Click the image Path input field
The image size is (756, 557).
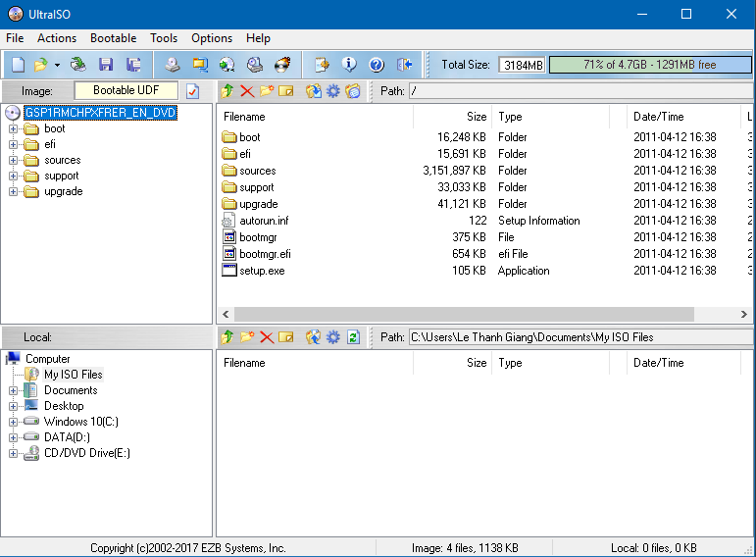pos(580,90)
